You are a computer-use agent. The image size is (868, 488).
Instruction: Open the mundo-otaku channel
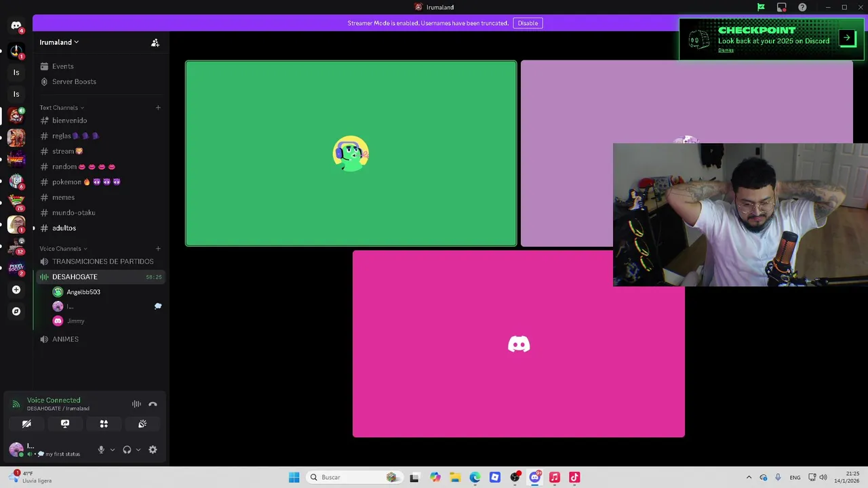[x=100, y=213]
